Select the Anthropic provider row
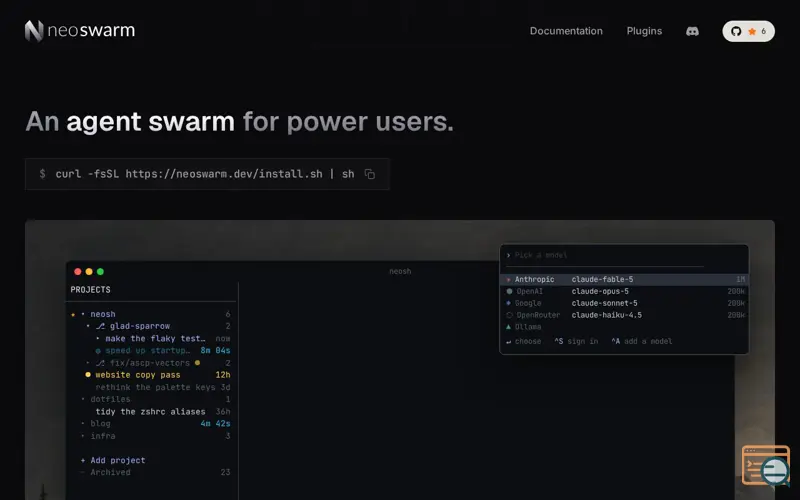Image resolution: width=800 pixels, height=500 pixels. [624, 280]
